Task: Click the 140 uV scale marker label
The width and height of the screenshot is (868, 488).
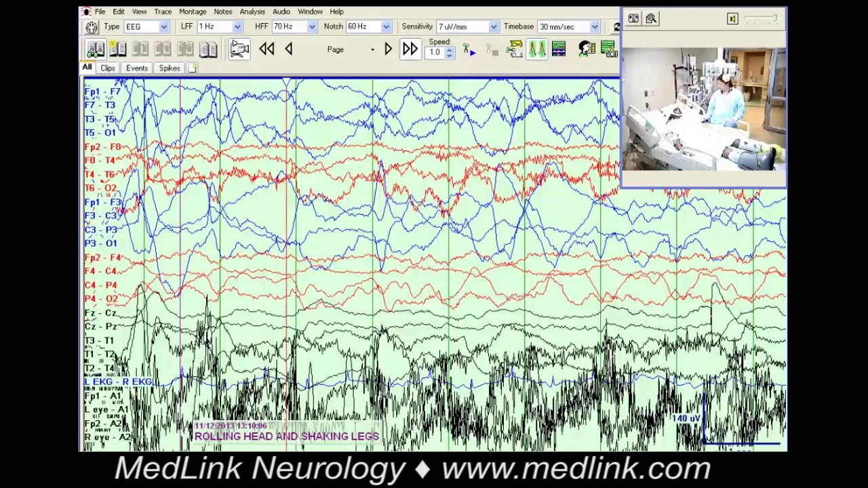Action: pos(686,418)
